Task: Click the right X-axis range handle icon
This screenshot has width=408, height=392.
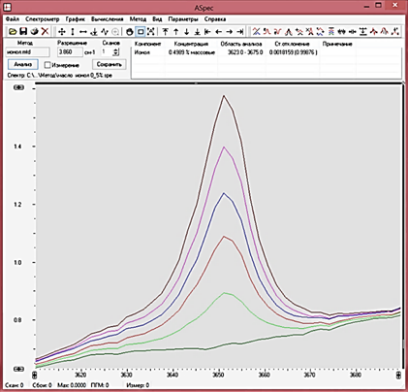Action: click(399, 375)
